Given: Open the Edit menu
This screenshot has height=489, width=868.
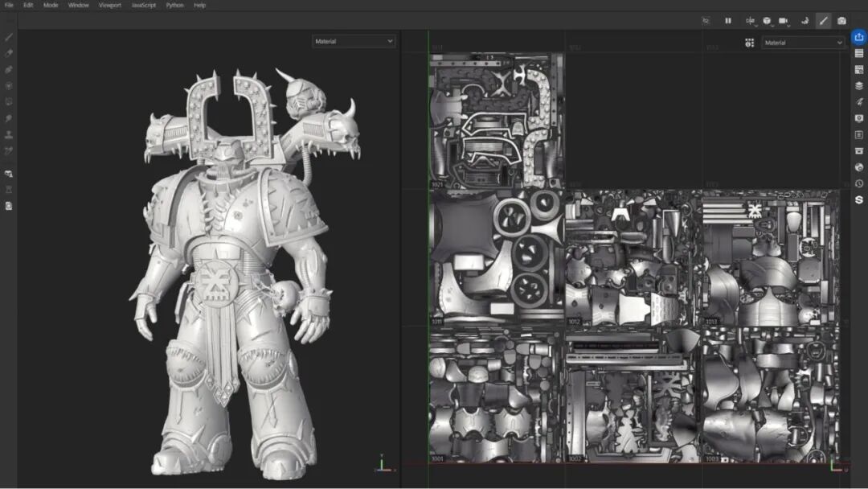Looking at the screenshot, I should pos(28,5).
